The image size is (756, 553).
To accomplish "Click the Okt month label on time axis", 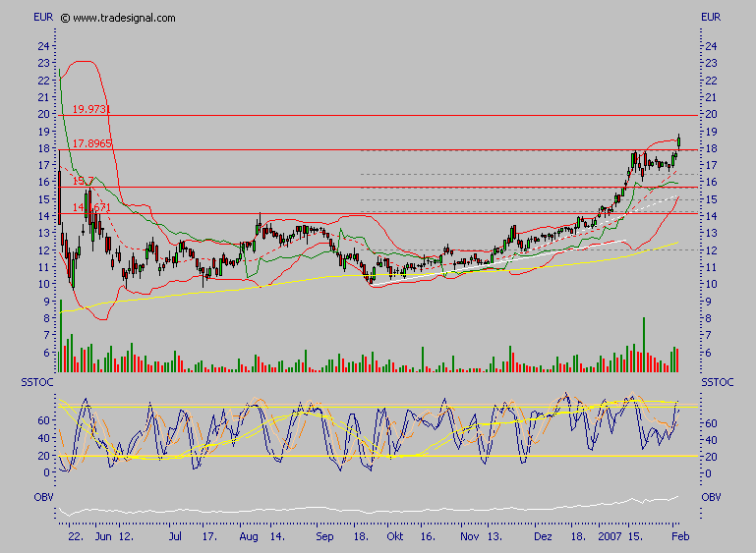I will coord(394,539).
